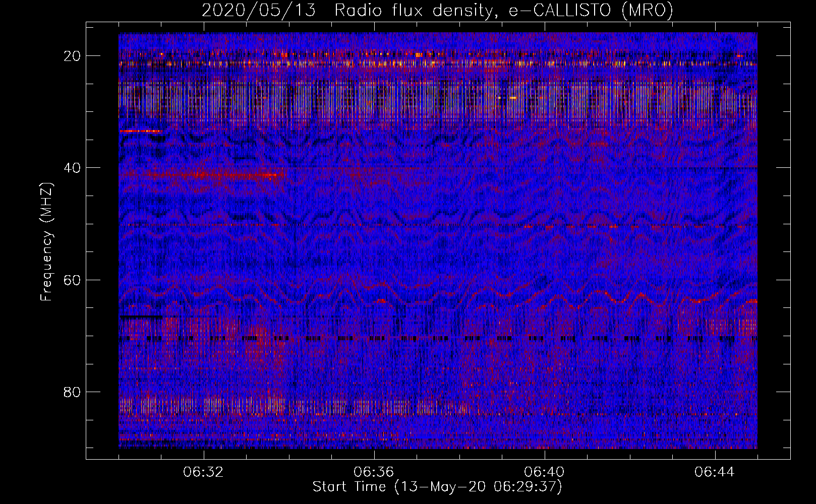The width and height of the screenshot is (816, 504).
Task: Click the 'Start Time (13-May-20 06:29:37)' label
Action: (x=437, y=487)
